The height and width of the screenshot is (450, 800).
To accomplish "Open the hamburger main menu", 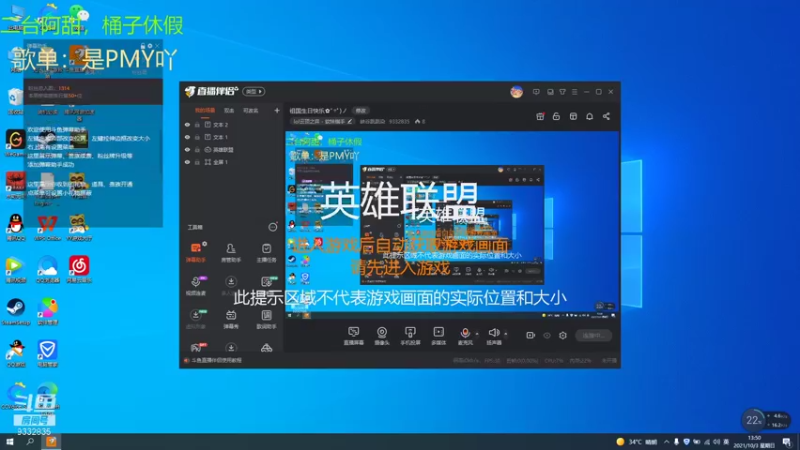I will pyautogui.click(x=574, y=92).
